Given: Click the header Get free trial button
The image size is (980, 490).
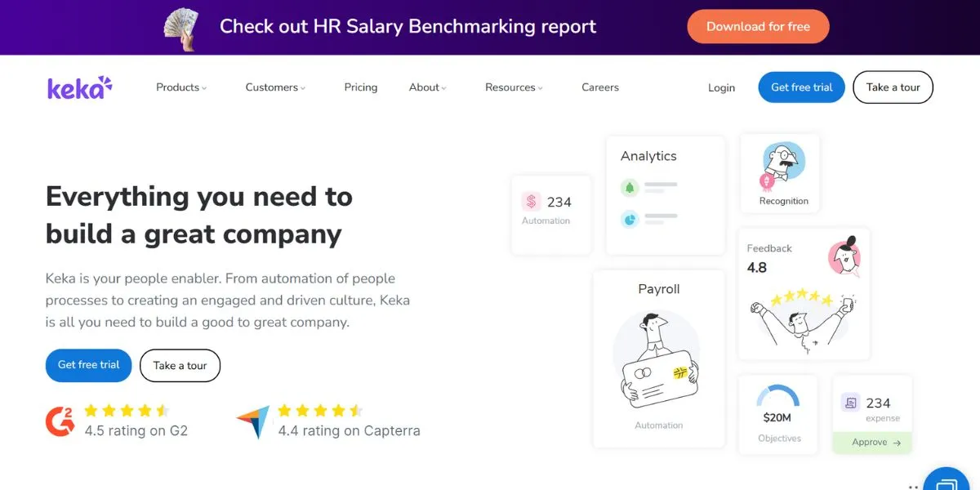Looking at the screenshot, I should 801,87.
